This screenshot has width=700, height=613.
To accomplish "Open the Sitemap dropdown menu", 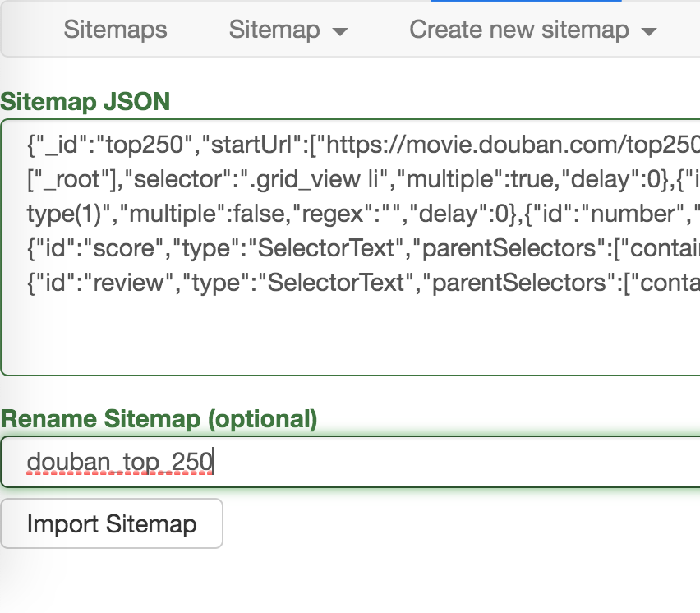I will (288, 30).
